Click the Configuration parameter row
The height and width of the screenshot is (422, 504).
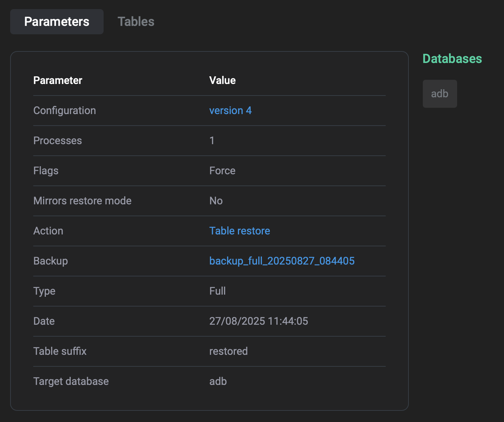[64, 111]
